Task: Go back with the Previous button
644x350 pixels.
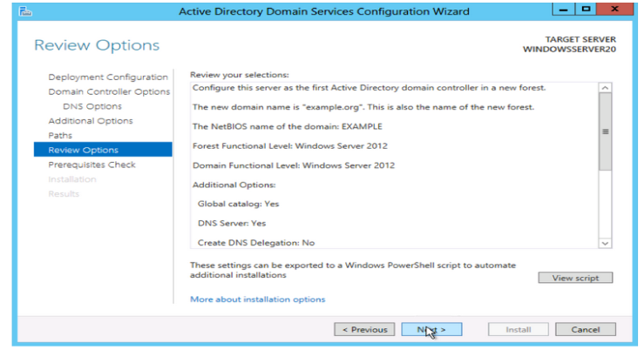Action: coord(364,330)
